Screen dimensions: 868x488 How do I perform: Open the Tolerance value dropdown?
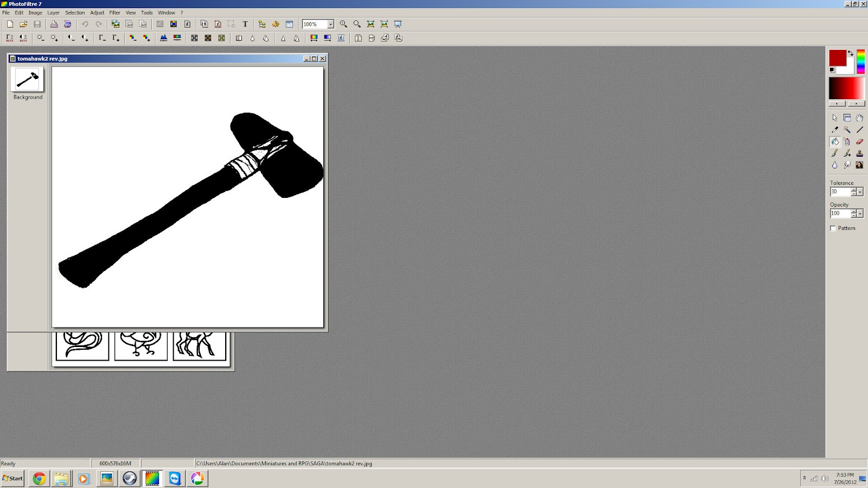[x=860, y=192]
